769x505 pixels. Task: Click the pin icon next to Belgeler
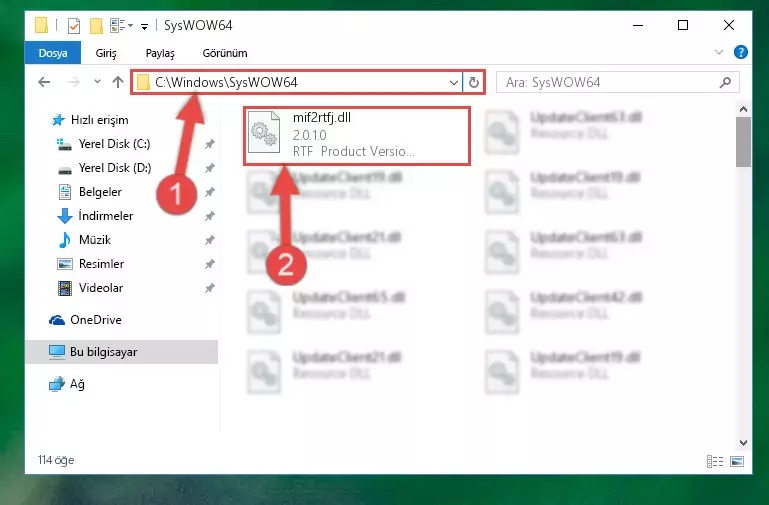(209, 192)
